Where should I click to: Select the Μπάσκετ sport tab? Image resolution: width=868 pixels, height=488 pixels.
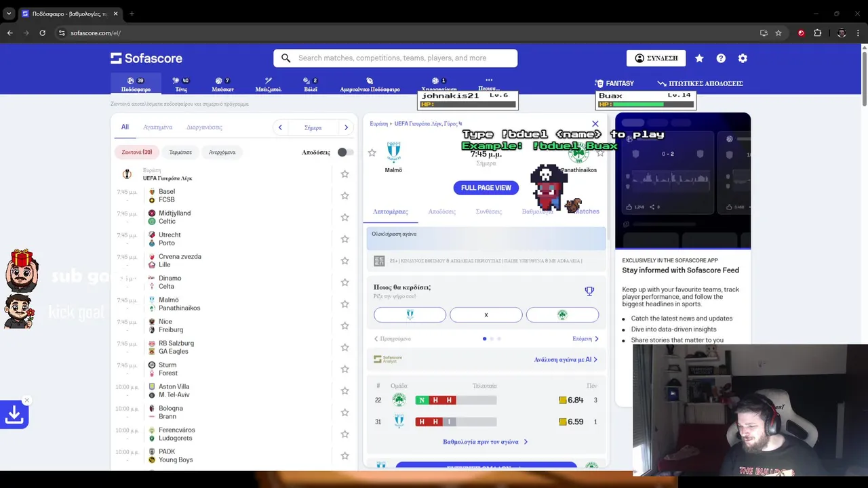click(x=222, y=84)
